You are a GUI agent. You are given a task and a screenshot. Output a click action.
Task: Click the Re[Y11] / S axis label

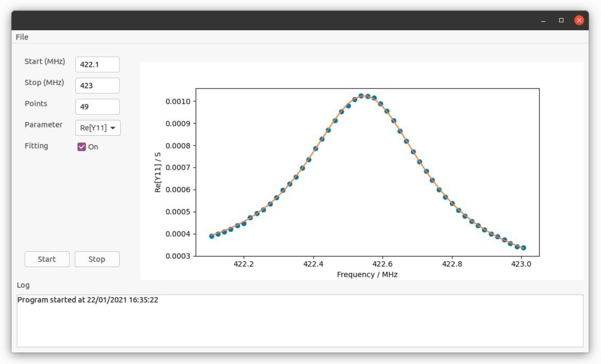[158, 172]
